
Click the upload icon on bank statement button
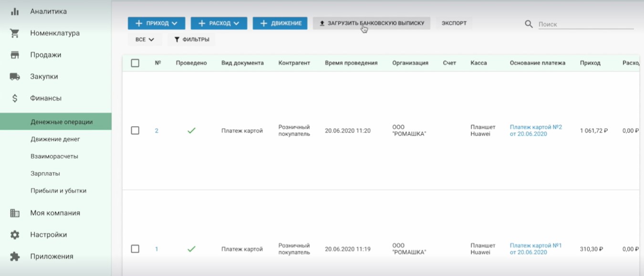[322, 23]
